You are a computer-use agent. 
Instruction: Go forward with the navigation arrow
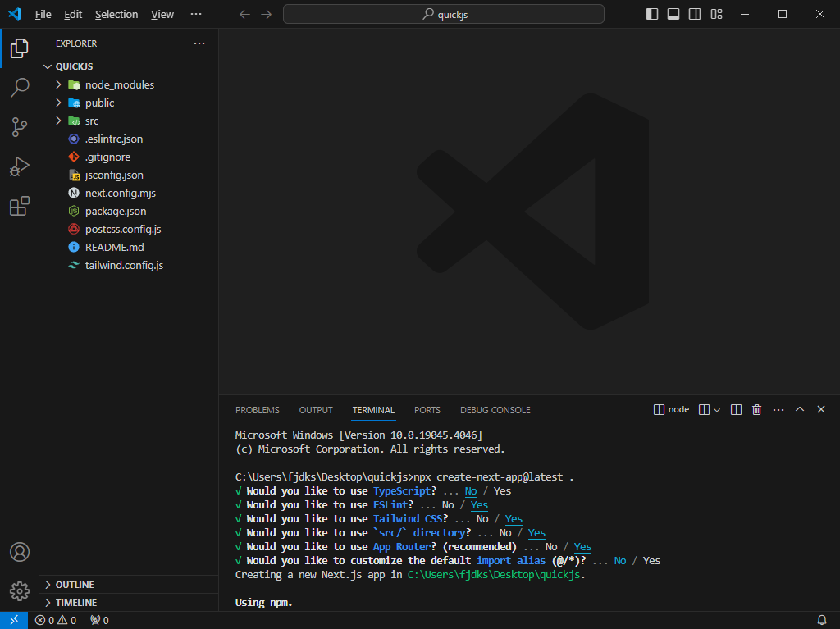[267, 14]
